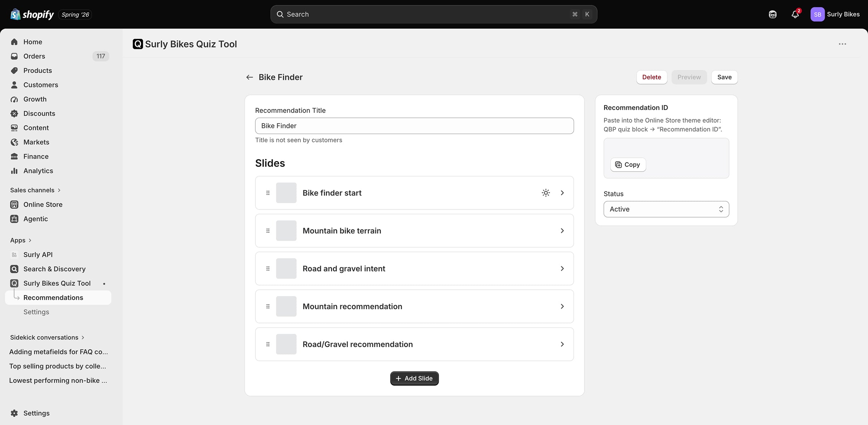868x425 pixels.
Task: Click the Delete button
Action: (651, 77)
